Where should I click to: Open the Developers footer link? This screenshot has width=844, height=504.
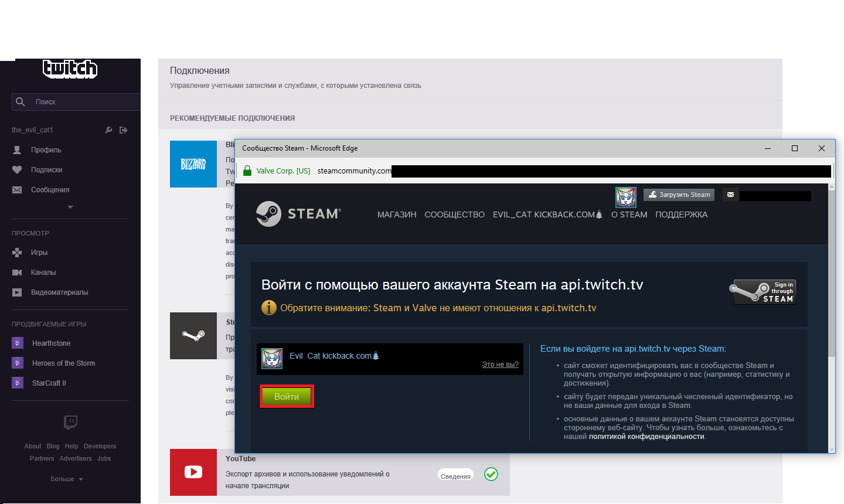[x=100, y=446]
